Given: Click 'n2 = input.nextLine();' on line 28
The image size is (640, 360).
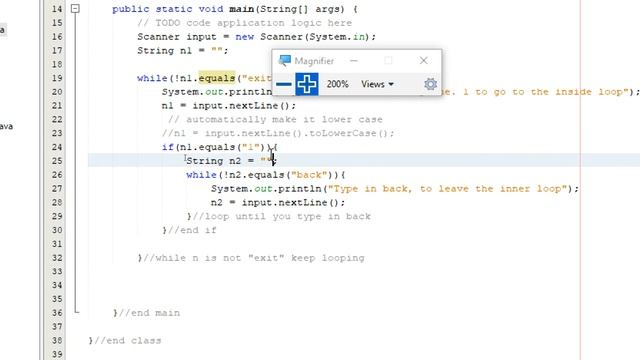Looking at the screenshot, I should coord(278,202).
